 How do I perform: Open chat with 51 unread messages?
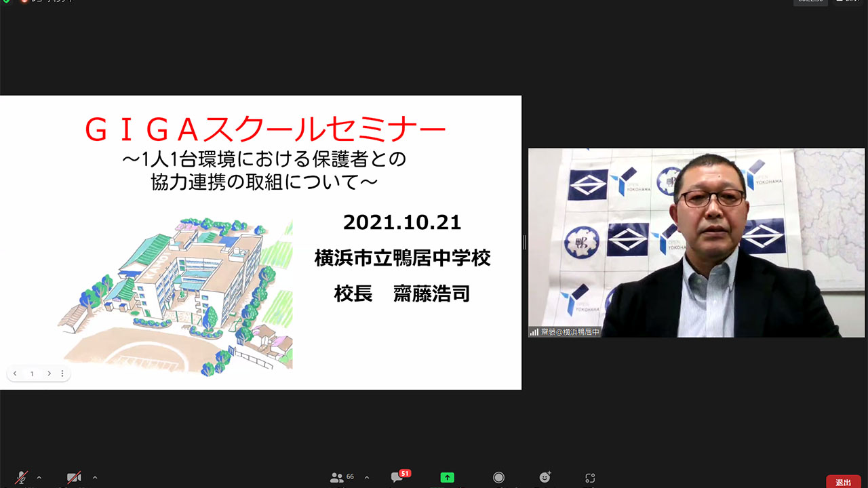[x=400, y=476]
